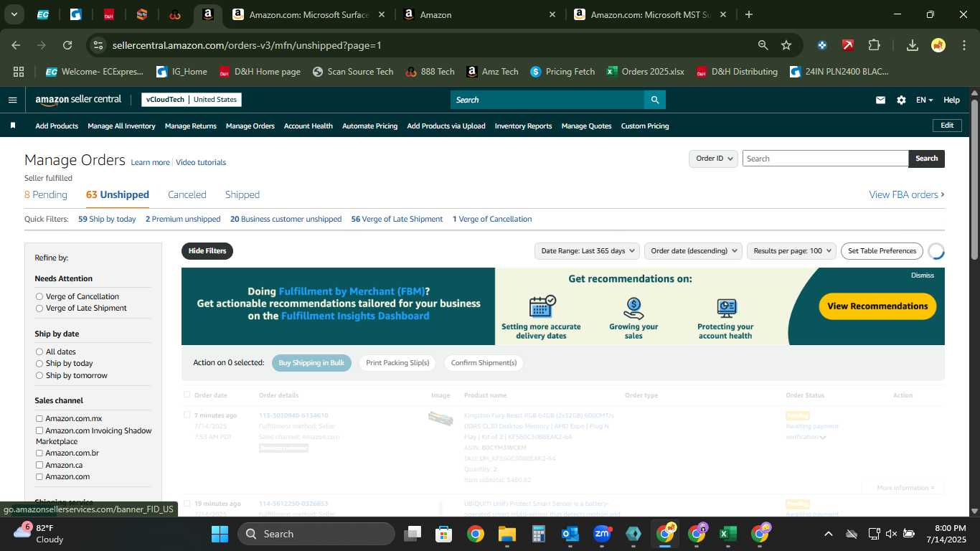
Task: Open the Chrome profile avatar
Action: pos(938,45)
